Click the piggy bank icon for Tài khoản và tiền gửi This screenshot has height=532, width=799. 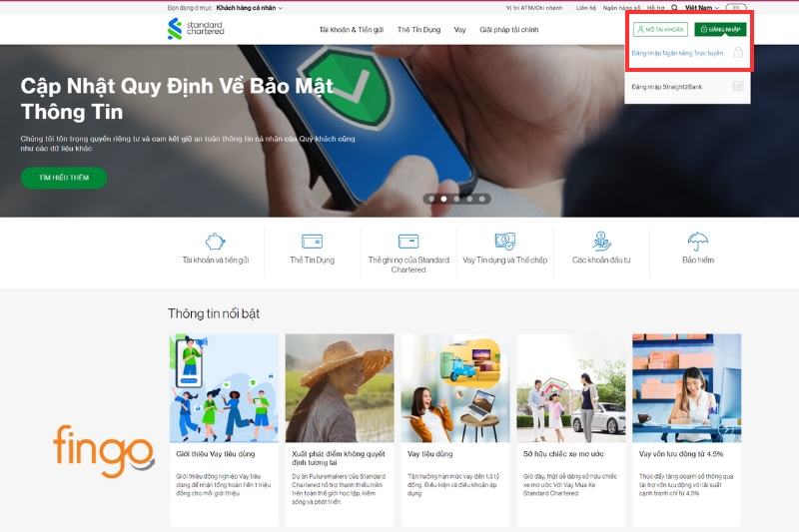click(x=216, y=242)
